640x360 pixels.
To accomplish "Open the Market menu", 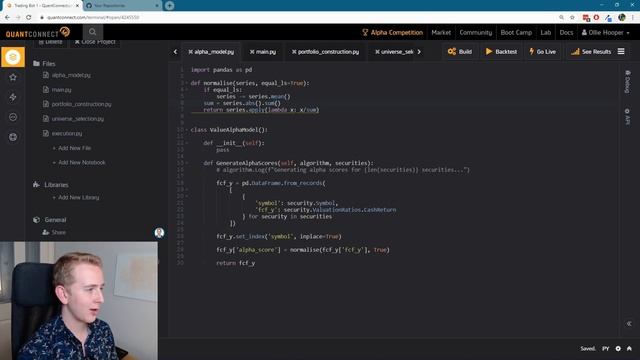I will tap(441, 32).
